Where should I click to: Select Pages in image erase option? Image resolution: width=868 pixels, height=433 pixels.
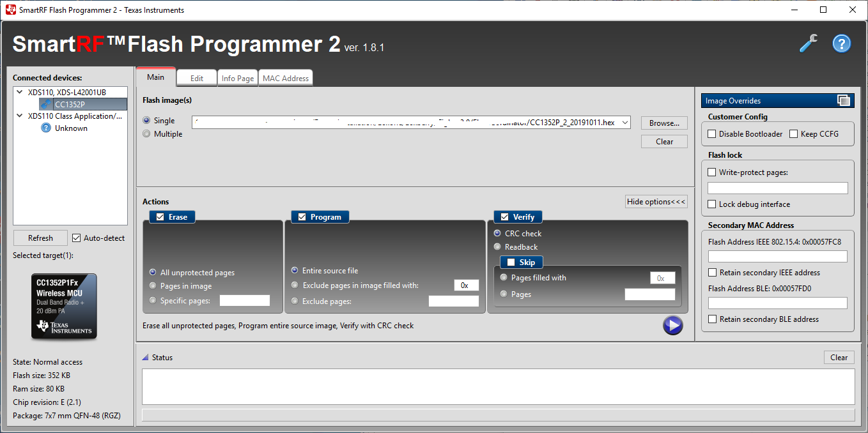153,286
